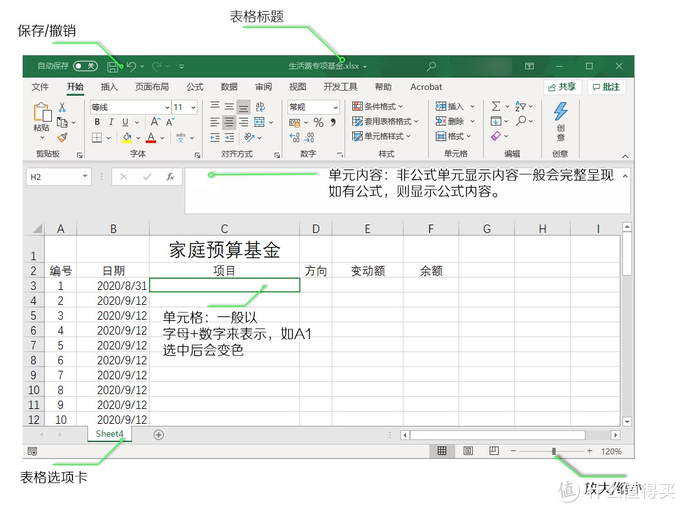Click the Share button
The height and width of the screenshot is (508, 680).
pyautogui.click(x=562, y=87)
